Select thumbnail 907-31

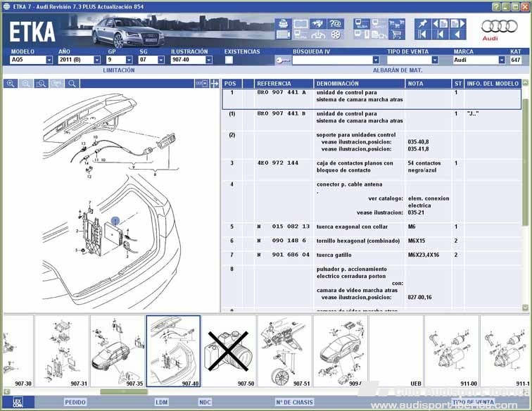[x=62, y=351]
